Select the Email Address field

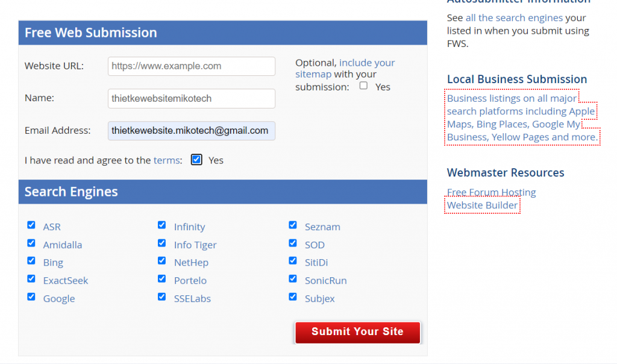click(191, 131)
